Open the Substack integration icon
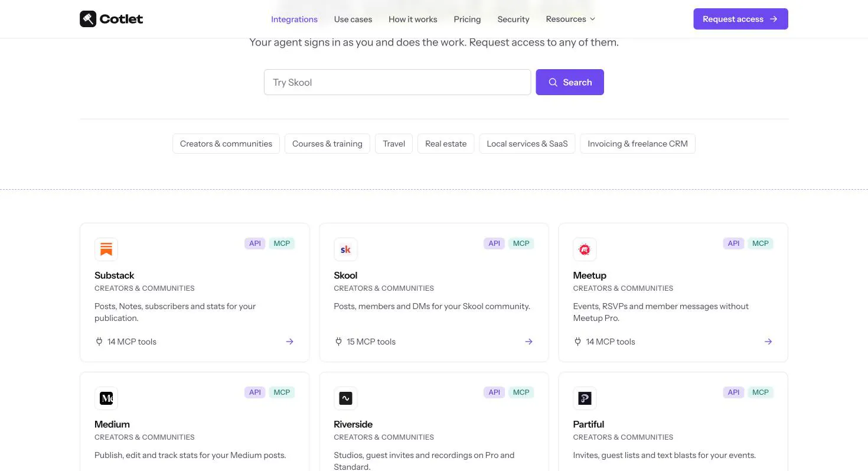Viewport: 868px width, 471px height. (x=106, y=249)
